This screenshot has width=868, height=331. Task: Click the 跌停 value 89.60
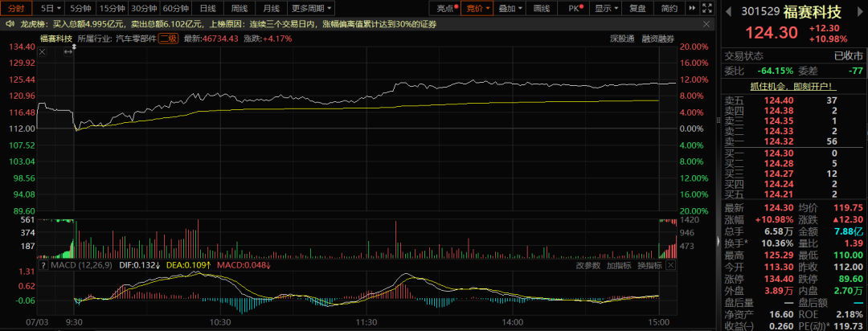851,280
